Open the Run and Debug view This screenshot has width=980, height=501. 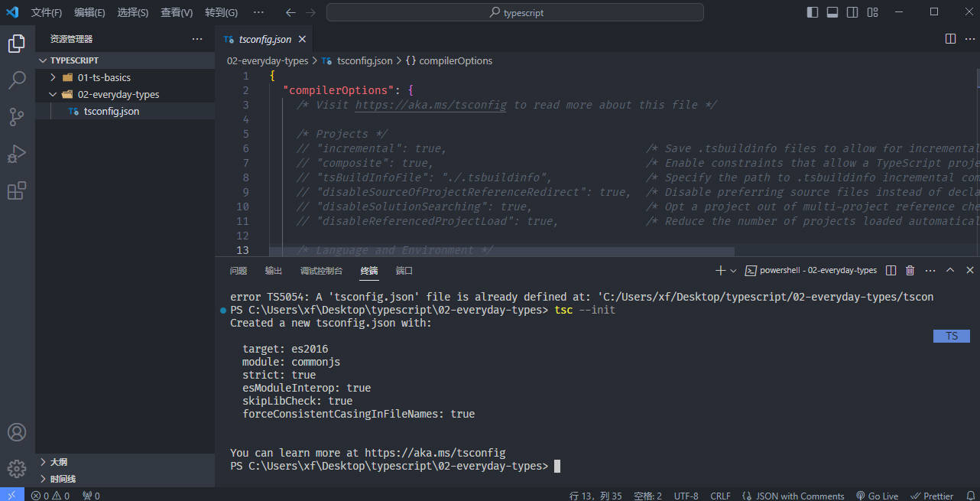tap(17, 154)
